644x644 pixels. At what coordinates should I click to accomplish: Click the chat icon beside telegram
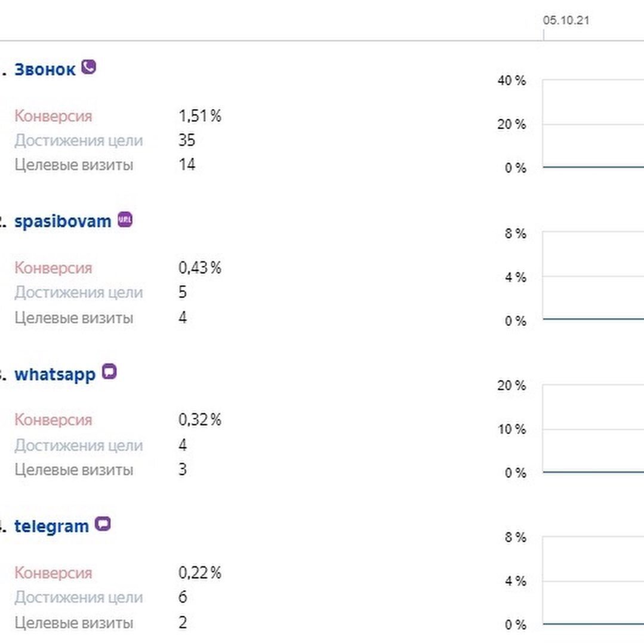(103, 525)
